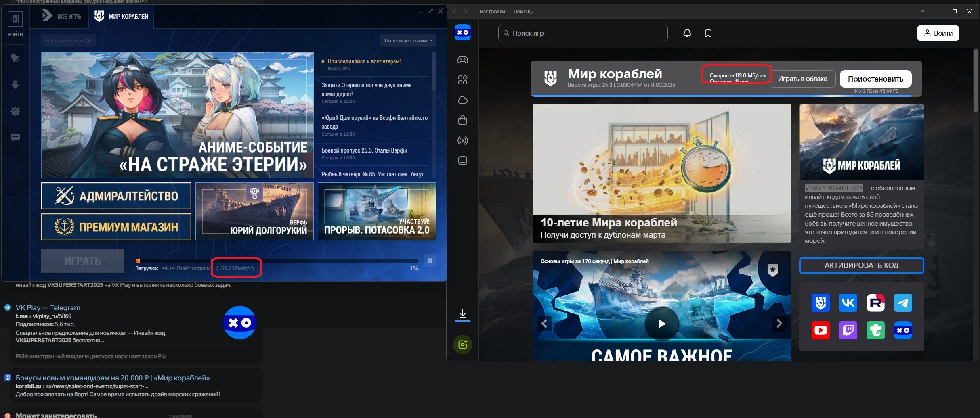Open the list media icon in VK Play sidebar

(463, 161)
